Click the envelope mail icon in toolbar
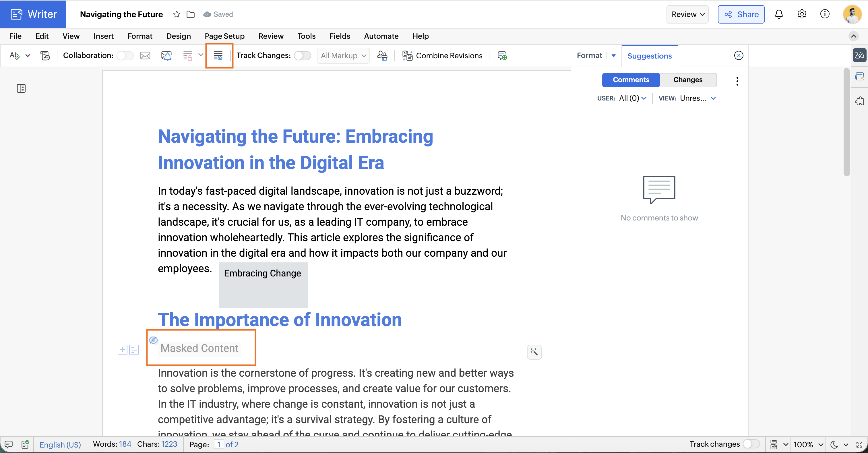Viewport: 868px width, 453px height. 145,56
